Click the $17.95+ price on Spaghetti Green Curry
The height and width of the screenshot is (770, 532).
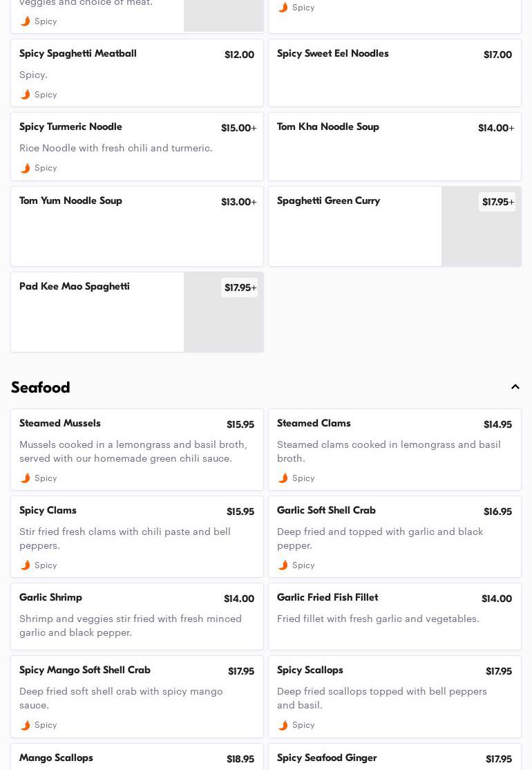[497, 202]
